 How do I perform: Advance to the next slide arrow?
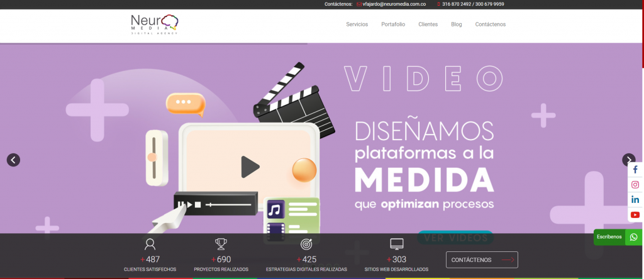pyautogui.click(x=629, y=160)
